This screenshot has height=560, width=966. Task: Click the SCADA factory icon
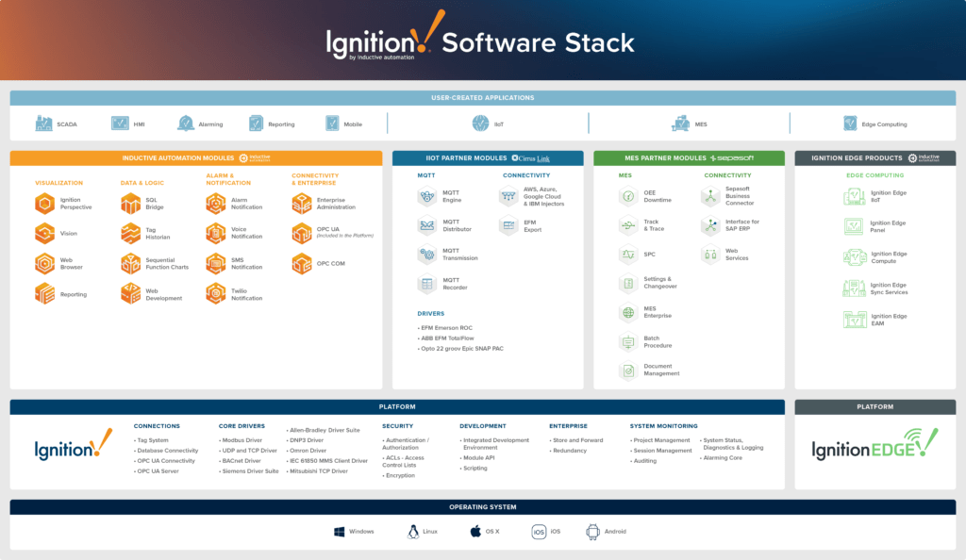pyautogui.click(x=43, y=124)
